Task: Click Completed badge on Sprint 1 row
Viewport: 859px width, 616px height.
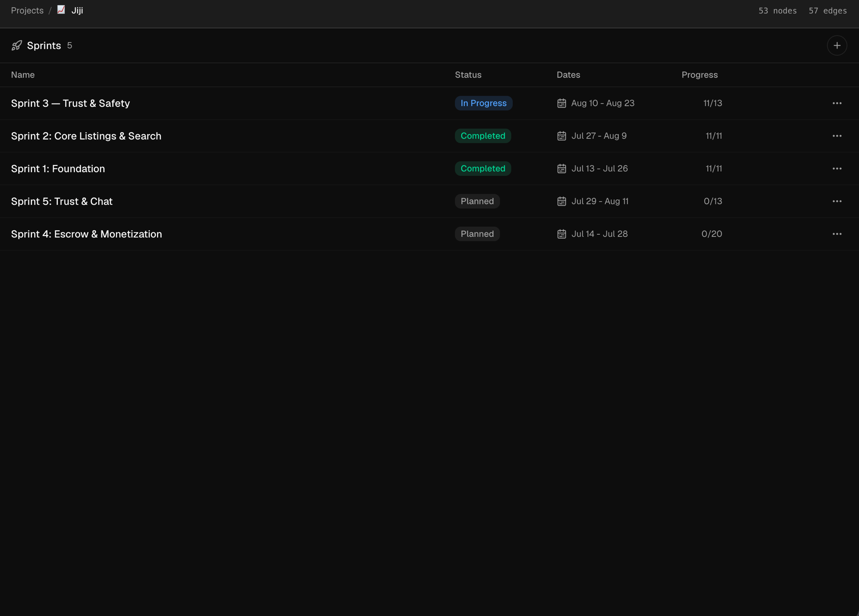Action: coord(483,168)
